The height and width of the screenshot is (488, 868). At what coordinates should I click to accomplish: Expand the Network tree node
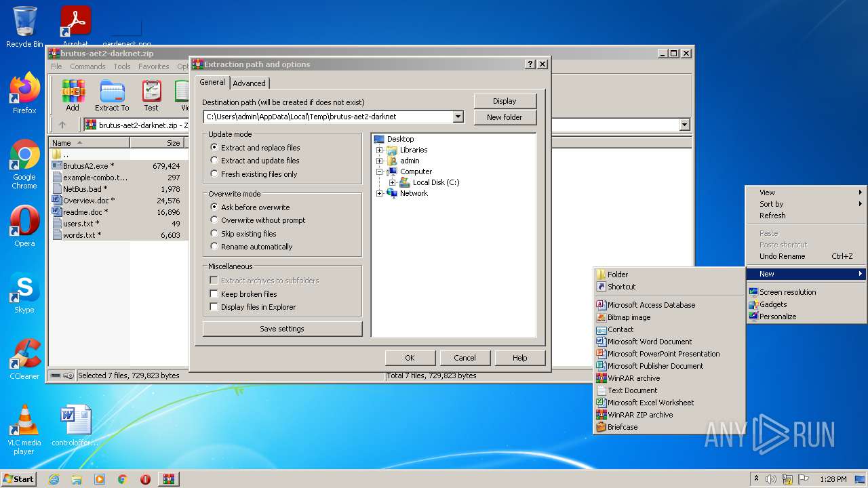[380, 193]
